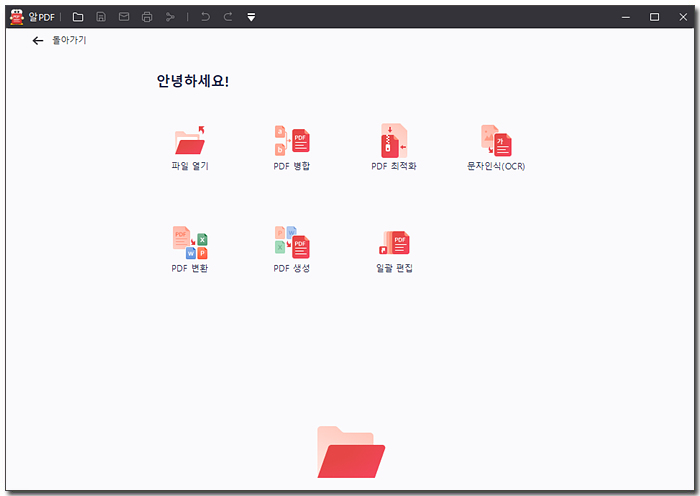Open the 일괄 편집 batch edit tool

pyautogui.click(x=394, y=243)
